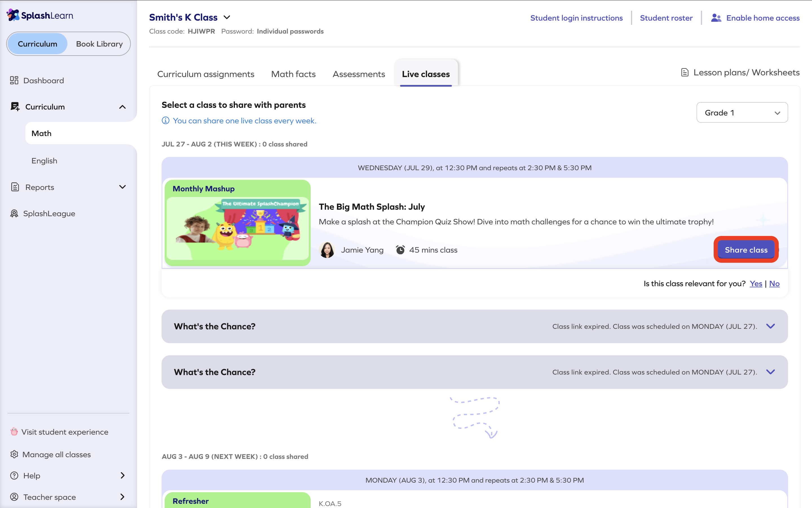The height and width of the screenshot is (508, 812).
Task: Expand the Reports sidebar chevron
Action: pyautogui.click(x=122, y=187)
